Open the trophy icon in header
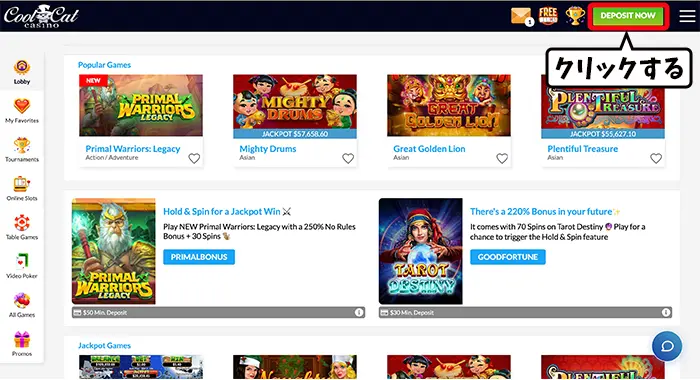The image size is (700, 380). [x=575, y=16]
